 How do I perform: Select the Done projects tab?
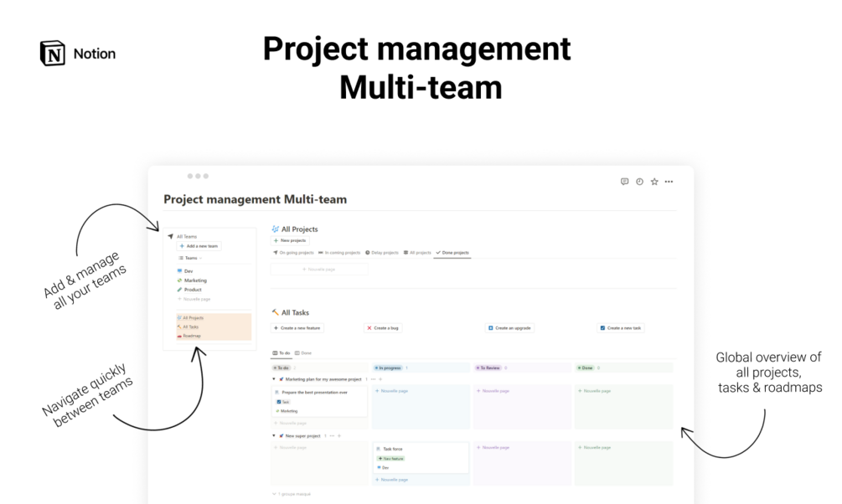pyautogui.click(x=452, y=253)
